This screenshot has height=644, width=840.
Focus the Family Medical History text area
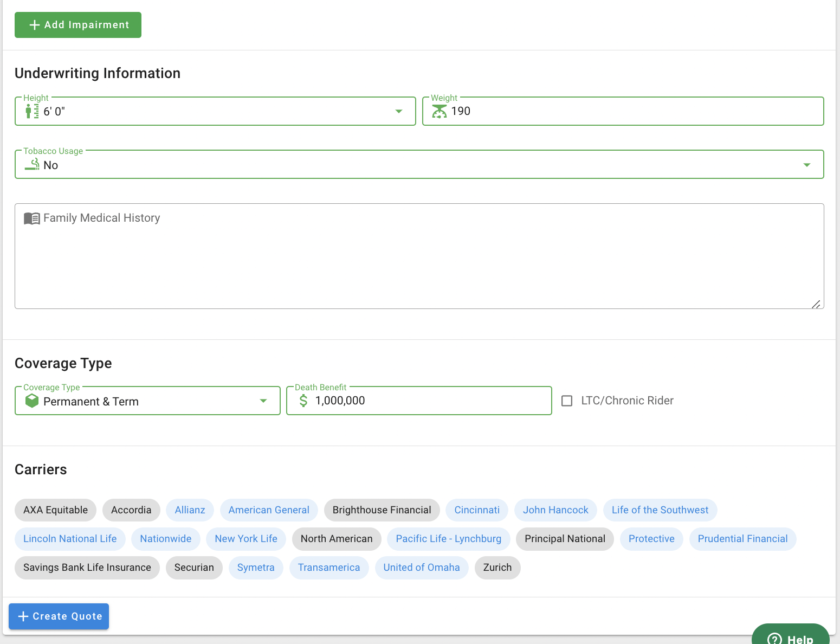(419, 260)
